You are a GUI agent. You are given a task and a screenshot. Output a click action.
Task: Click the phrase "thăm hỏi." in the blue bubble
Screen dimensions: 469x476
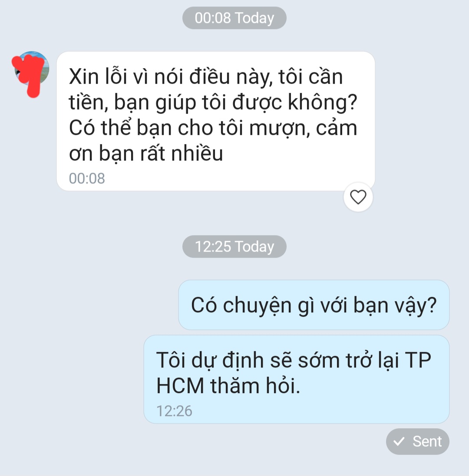(255, 386)
